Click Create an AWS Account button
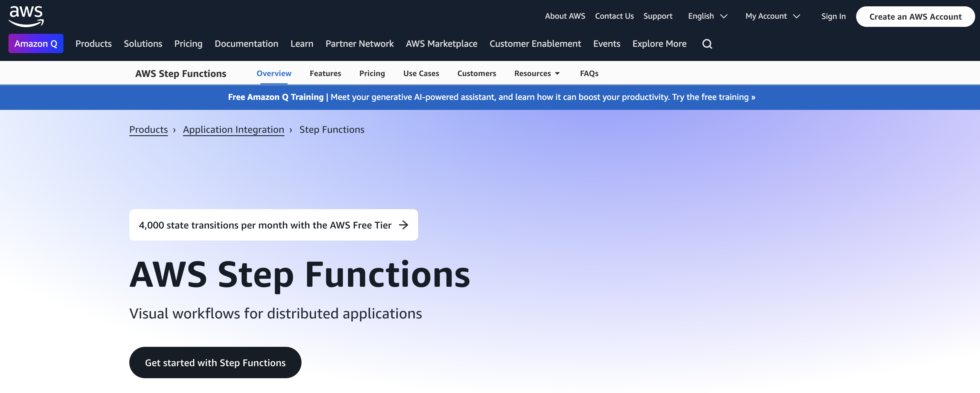Viewport: 980px width, 393px height. point(915,17)
